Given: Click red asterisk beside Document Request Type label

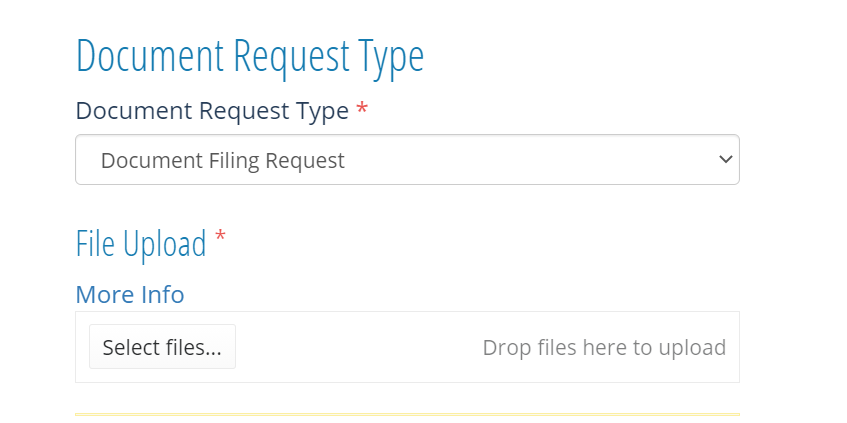Looking at the screenshot, I should point(362,109).
